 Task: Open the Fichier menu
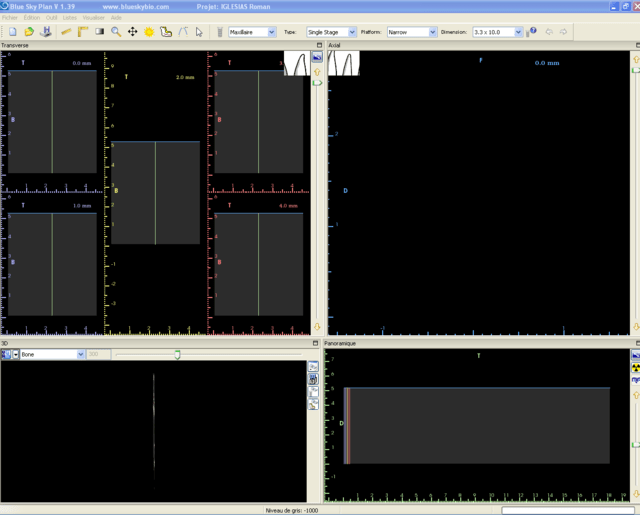tap(10, 18)
